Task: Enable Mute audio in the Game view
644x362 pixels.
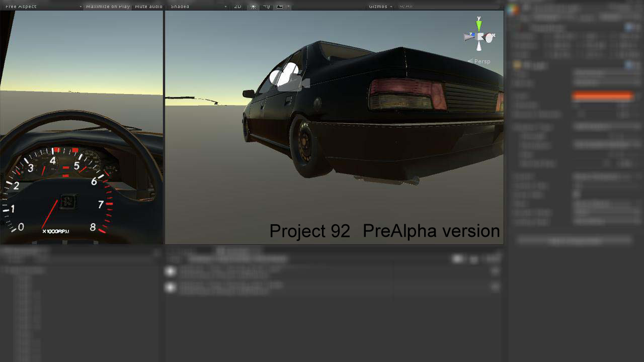Action: coord(148,7)
